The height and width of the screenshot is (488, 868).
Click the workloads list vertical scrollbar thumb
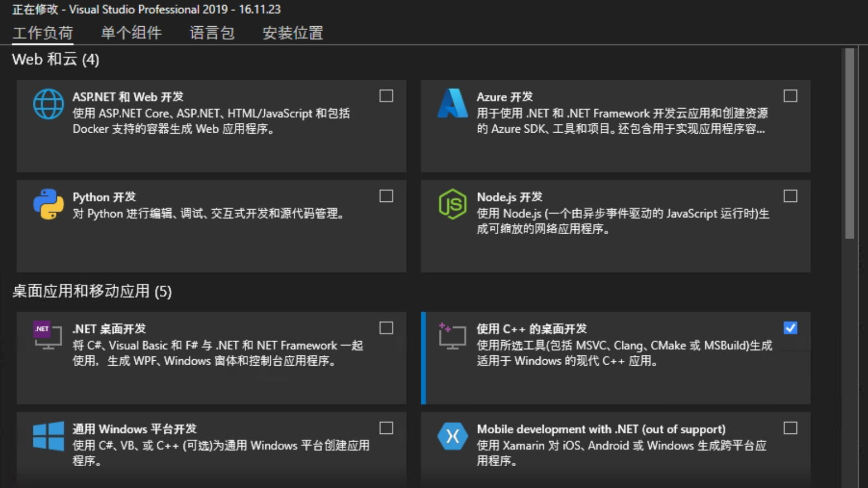[849, 144]
